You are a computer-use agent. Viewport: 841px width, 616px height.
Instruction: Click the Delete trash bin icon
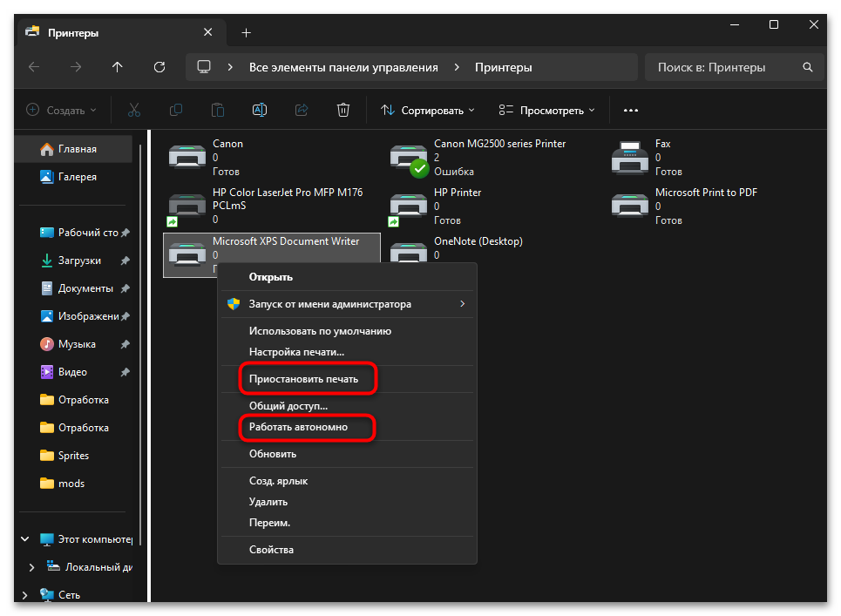click(343, 111)
